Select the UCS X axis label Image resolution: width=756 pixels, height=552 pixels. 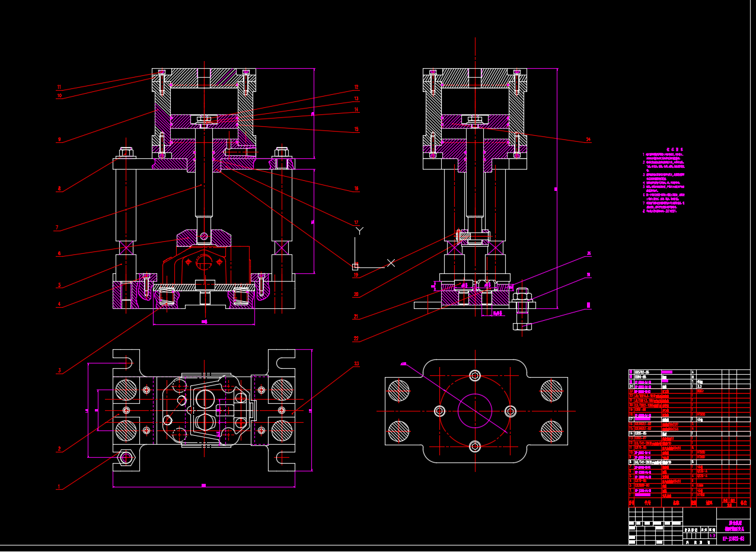coord(391,263)
